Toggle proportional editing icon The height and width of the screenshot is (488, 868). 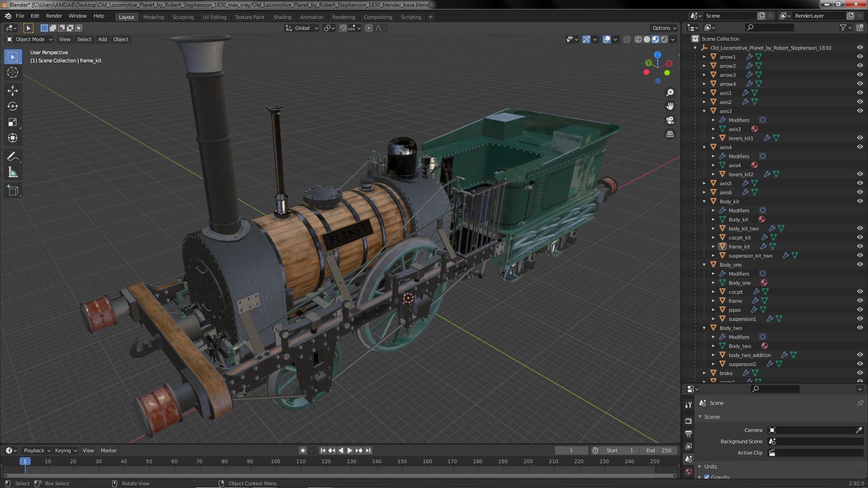coord(369,28)
